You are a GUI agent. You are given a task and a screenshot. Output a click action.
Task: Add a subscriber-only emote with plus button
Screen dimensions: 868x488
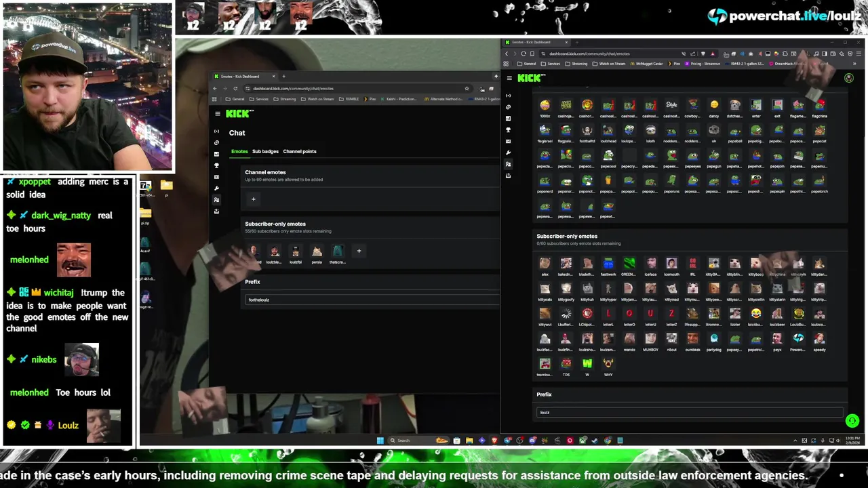pyautogui.click(x=359, y=251)
